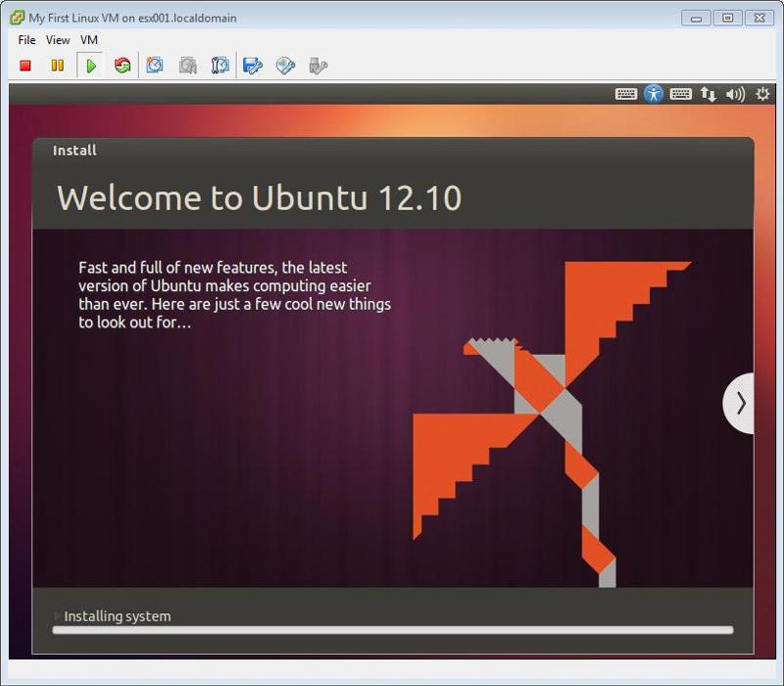Open the second keyboard layout indicator
Viewport: 784px width, 686px height.
[680, 94]
